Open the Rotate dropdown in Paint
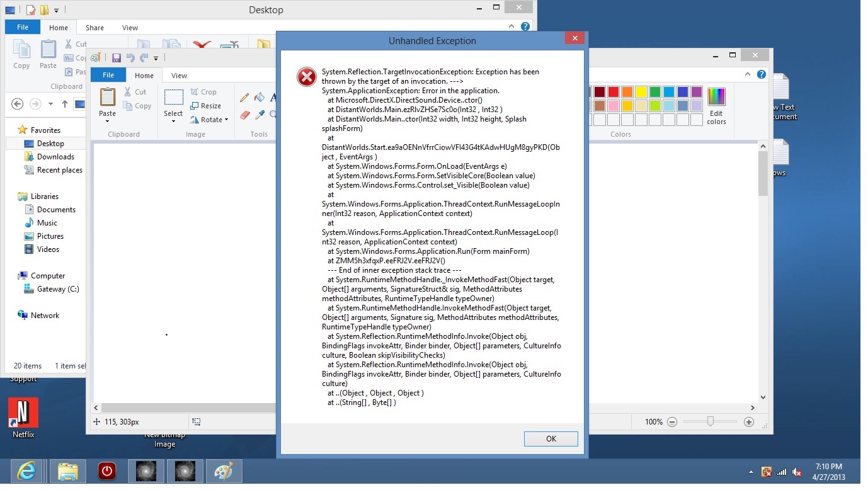 tap(208, 120)
